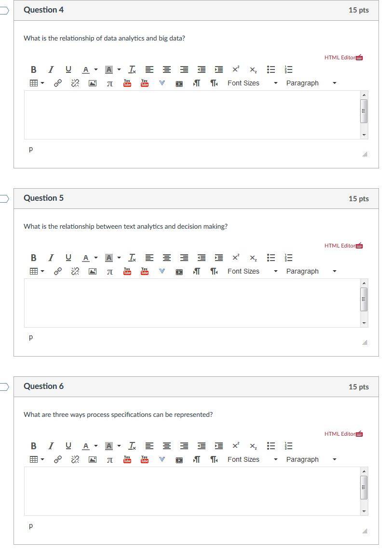The image size is (392, 552).
Task: Toggle Bold in Question 4 editor
Action: [x=33, y=69]
